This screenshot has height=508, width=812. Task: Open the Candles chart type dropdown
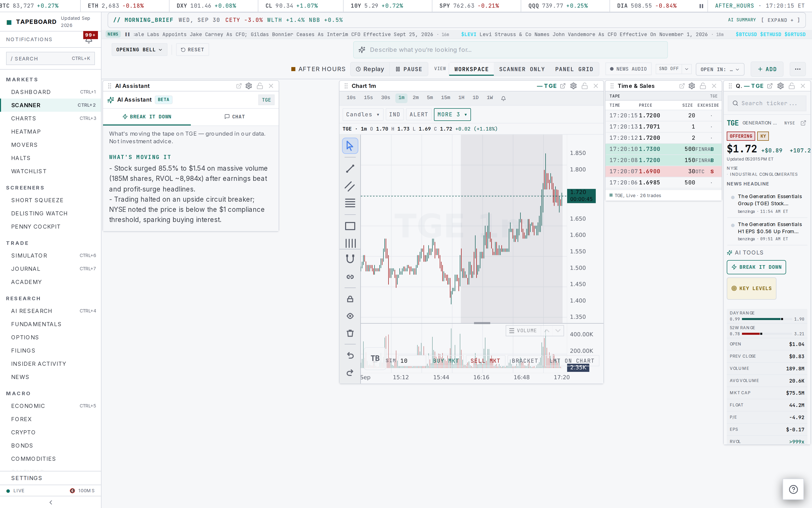[363, 115]
